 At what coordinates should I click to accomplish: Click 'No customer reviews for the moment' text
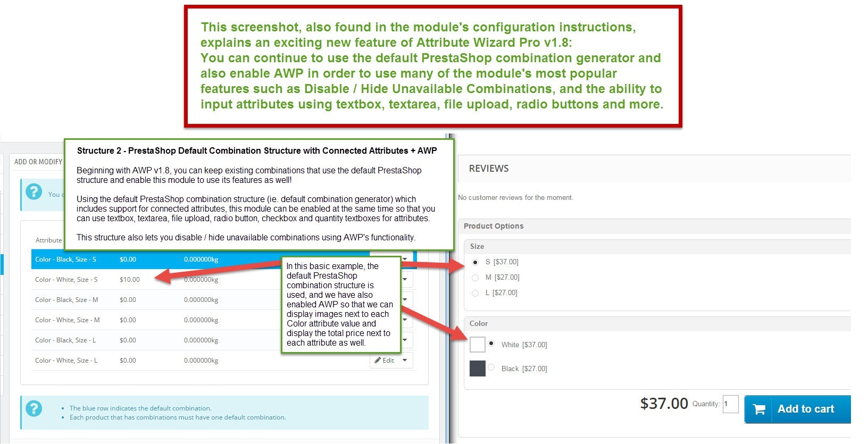pyautogui.click(x=515, y=198)
